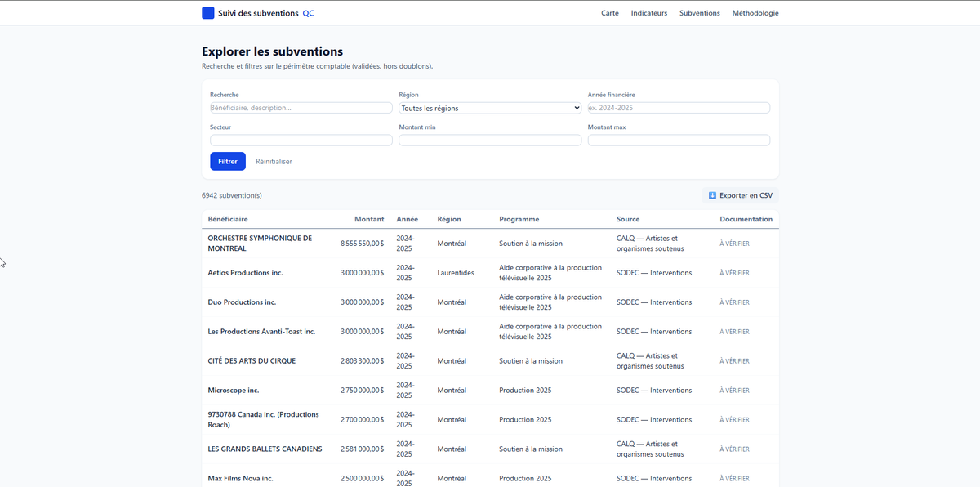Click the Secteur input field

(x=301, y=140)
